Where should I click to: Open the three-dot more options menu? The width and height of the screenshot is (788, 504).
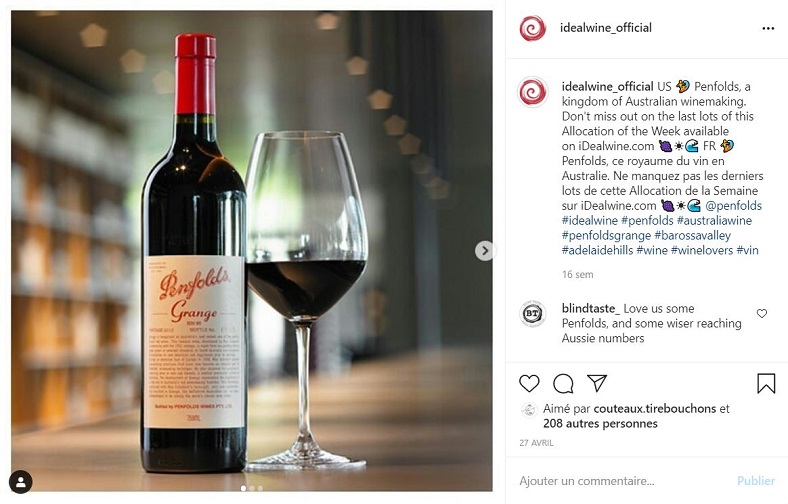click(x=768, y=29)
